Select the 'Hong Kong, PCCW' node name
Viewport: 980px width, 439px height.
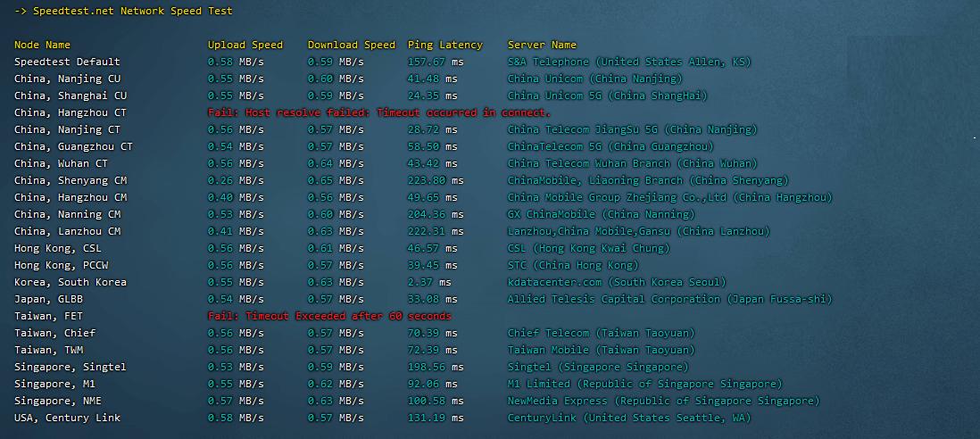[61, 265]
